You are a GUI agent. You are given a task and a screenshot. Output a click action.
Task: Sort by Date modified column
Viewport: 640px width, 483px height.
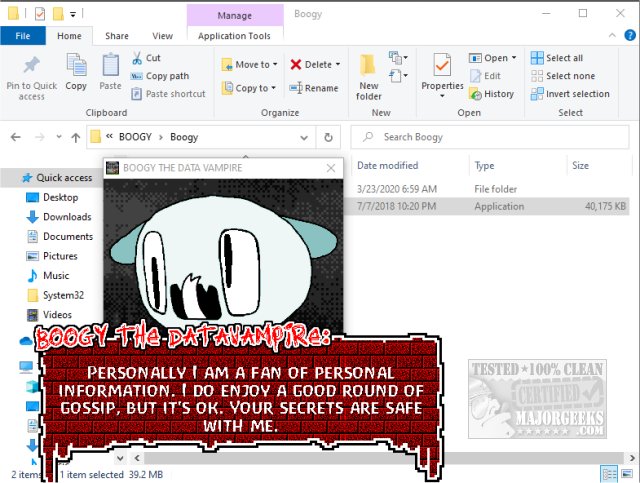coord(387,165)
